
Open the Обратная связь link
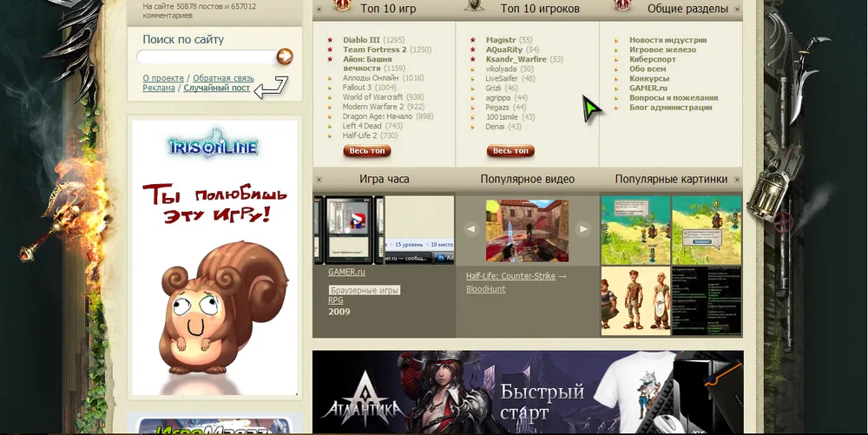tap(223, 79)
